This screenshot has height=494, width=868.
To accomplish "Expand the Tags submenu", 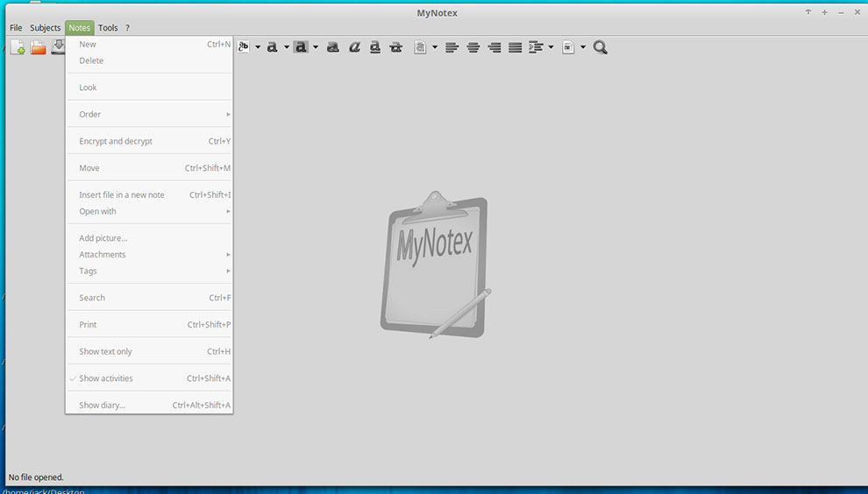I will (x=149, y=271).
